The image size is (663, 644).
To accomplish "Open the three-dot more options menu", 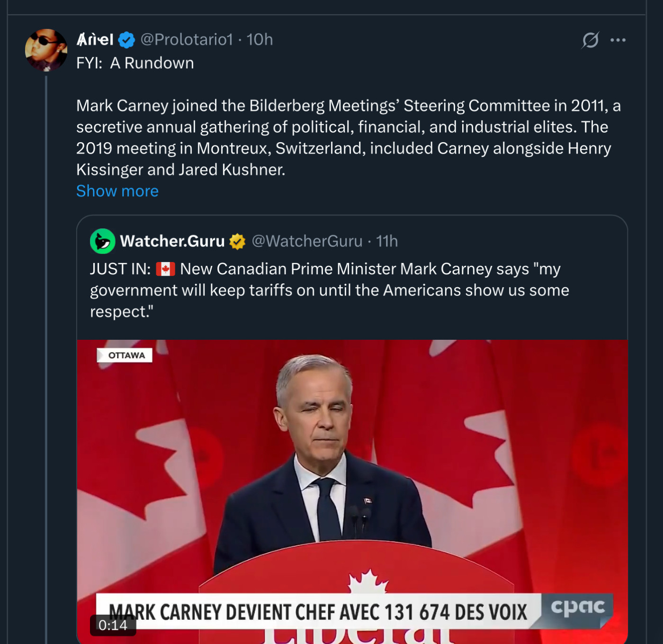I will (x=618, y=40).
